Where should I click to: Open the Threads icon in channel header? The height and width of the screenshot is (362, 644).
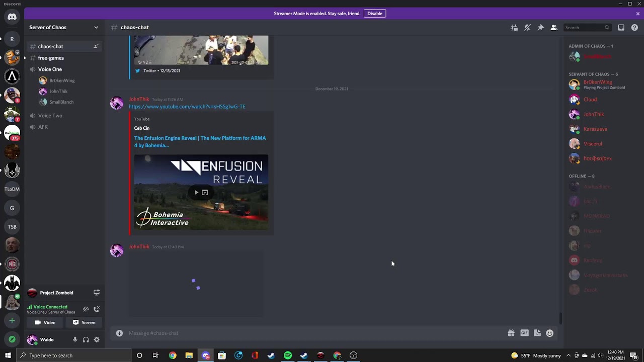pyautogui.click(x=514, y=28)
